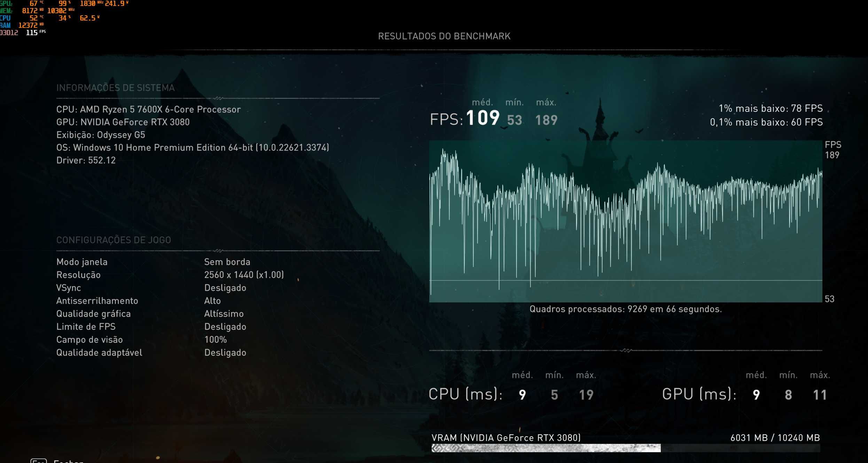Viewport: 868px width, 463px height.
Task: Click the graph's top axis label 189
Action: pos(832,155)
